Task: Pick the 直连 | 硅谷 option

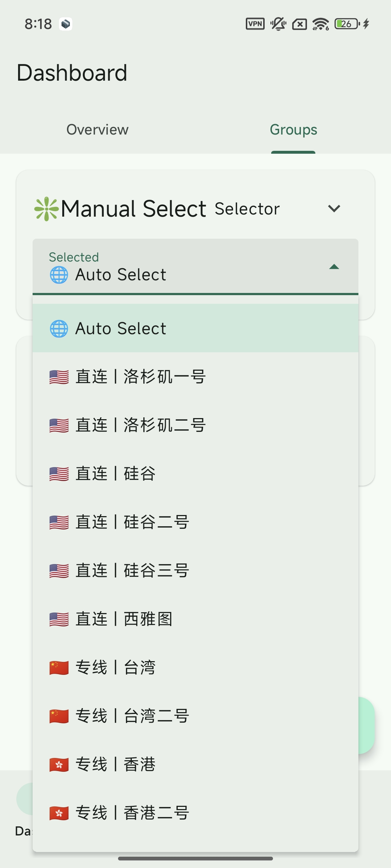Action: [x=195, y=474]
